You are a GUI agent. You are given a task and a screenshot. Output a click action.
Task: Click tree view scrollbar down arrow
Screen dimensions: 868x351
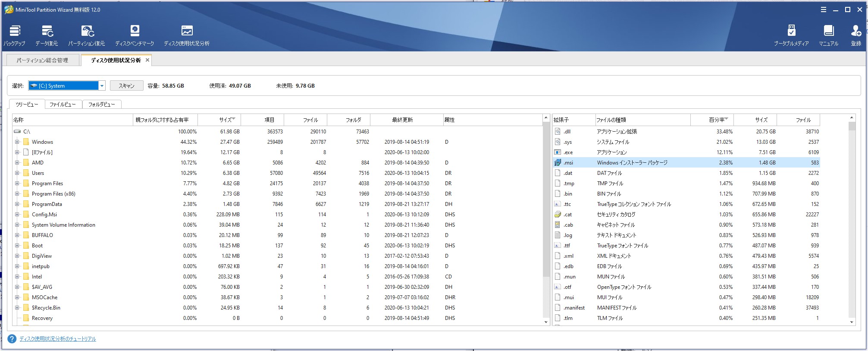[546, 322]
